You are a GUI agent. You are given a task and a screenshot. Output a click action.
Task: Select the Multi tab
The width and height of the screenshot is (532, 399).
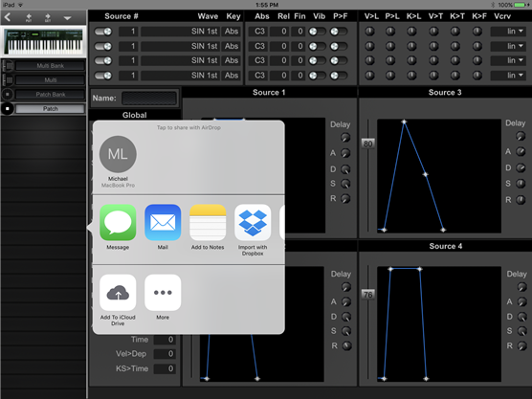point(50,80)
